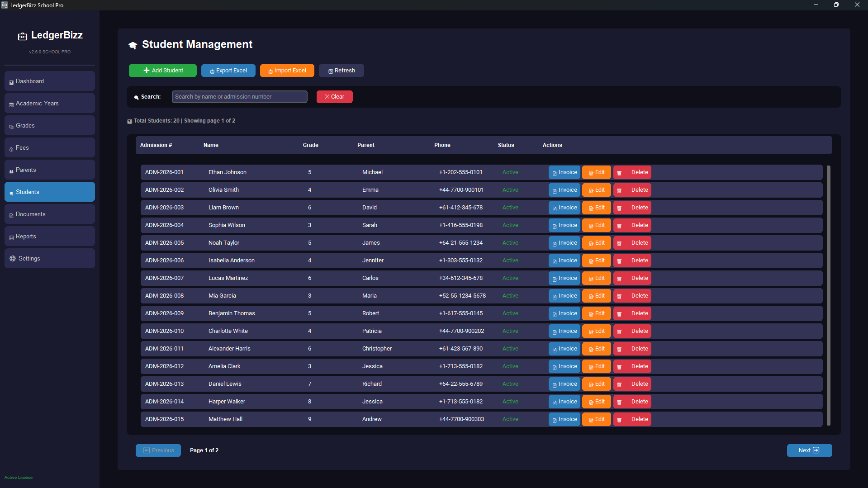Clear the search field
The height and width of the screenshot is (488, 868).
click(335, 97)
